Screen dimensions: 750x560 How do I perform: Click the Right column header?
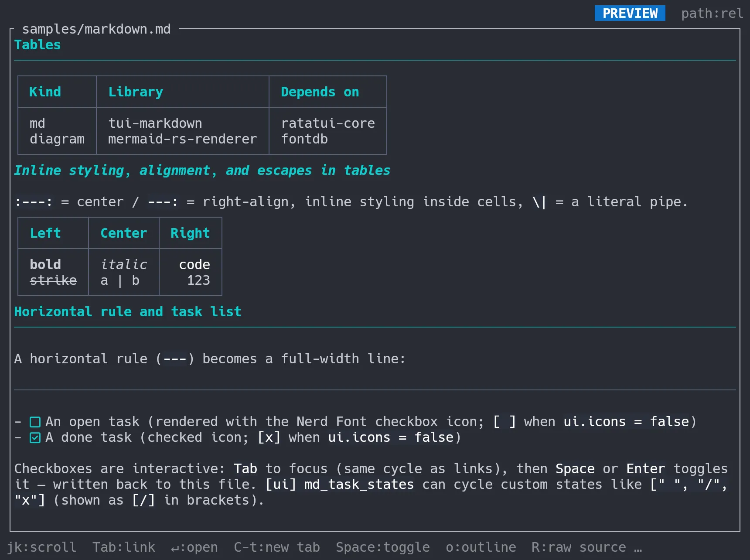(x=190, y=233)
